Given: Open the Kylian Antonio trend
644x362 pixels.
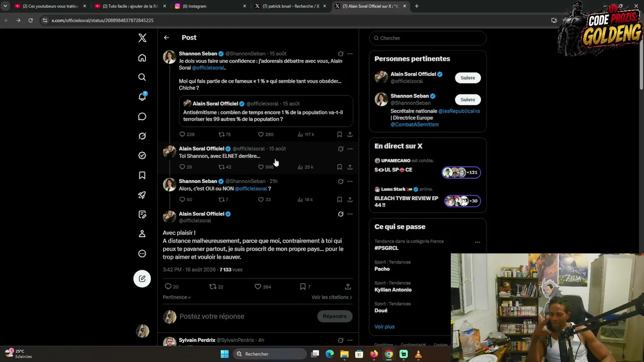Looking at the screenshot, I should coord(393,290).
